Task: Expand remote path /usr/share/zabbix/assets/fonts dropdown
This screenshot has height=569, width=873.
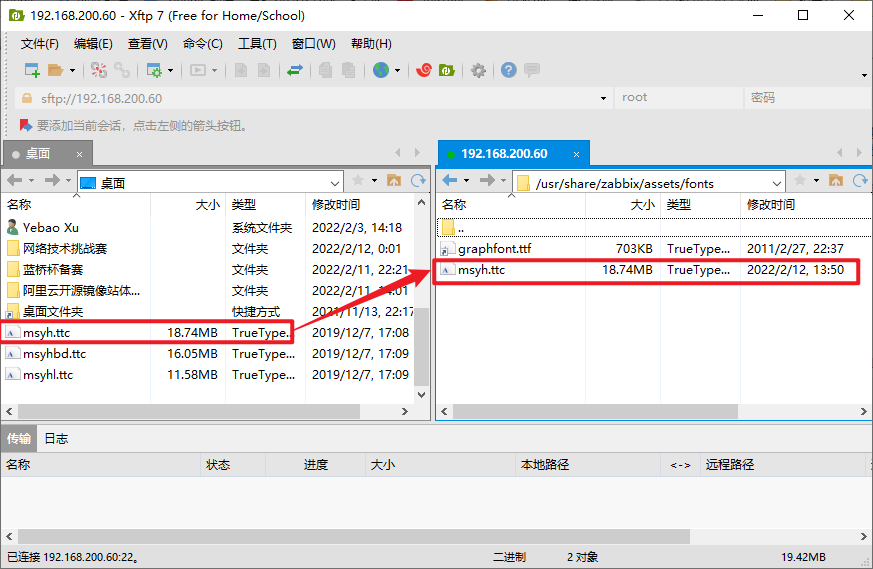Action: pyautogui.click(x=777, y=183)
